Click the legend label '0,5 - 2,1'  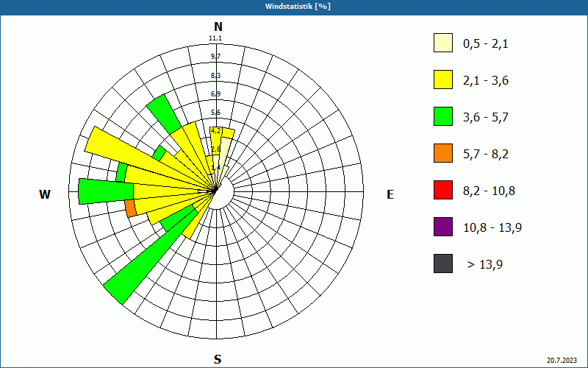coord(486,44)
